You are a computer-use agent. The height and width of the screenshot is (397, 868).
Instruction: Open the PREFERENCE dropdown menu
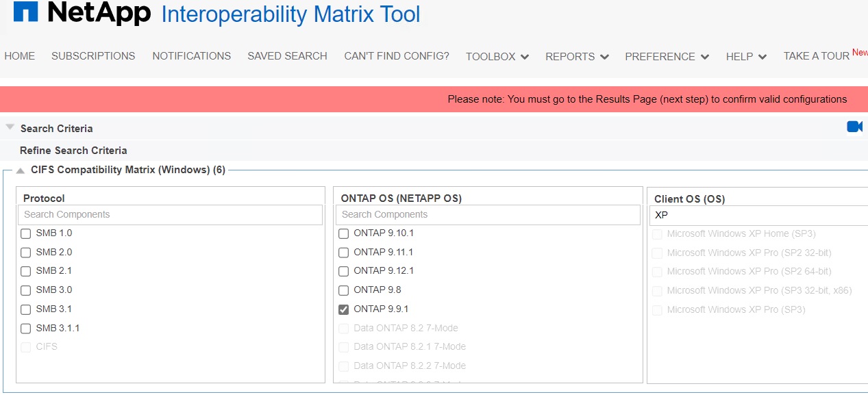(666, 56)
